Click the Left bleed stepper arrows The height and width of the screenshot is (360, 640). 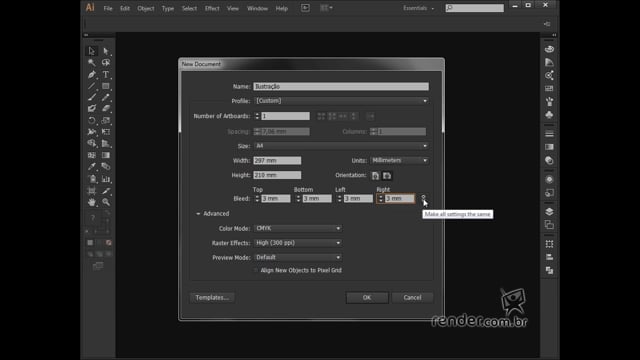(x=339, y=198)
